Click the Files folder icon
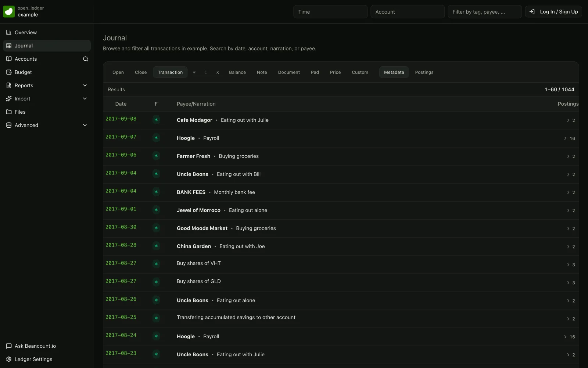This screenshot has width=588, height=368. point(9,112)
